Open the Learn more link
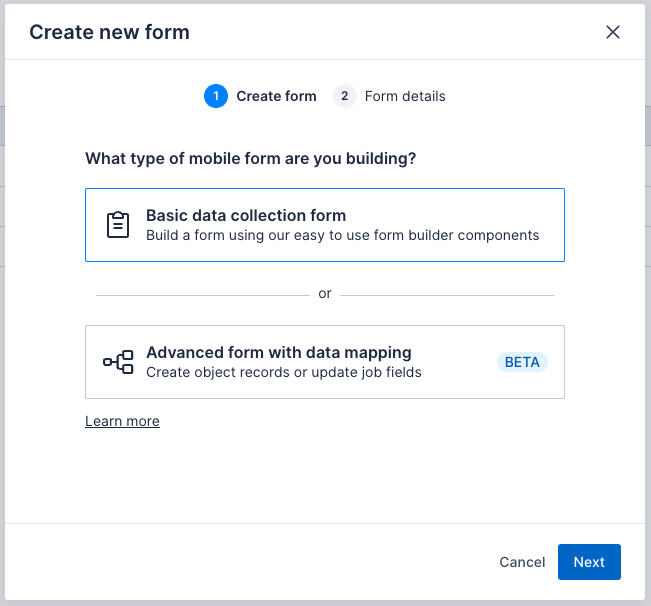 coord(122,421)
